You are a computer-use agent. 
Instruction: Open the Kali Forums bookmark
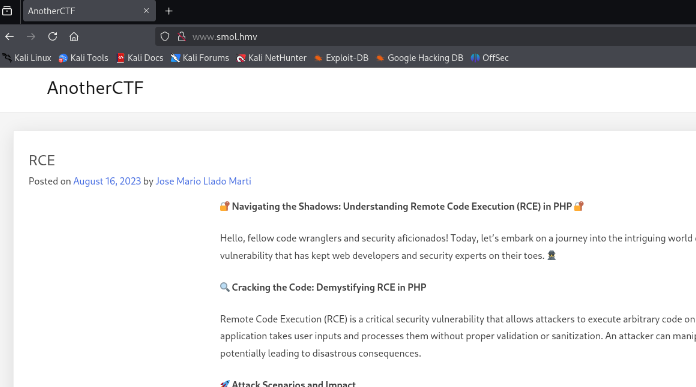point(200,58)
